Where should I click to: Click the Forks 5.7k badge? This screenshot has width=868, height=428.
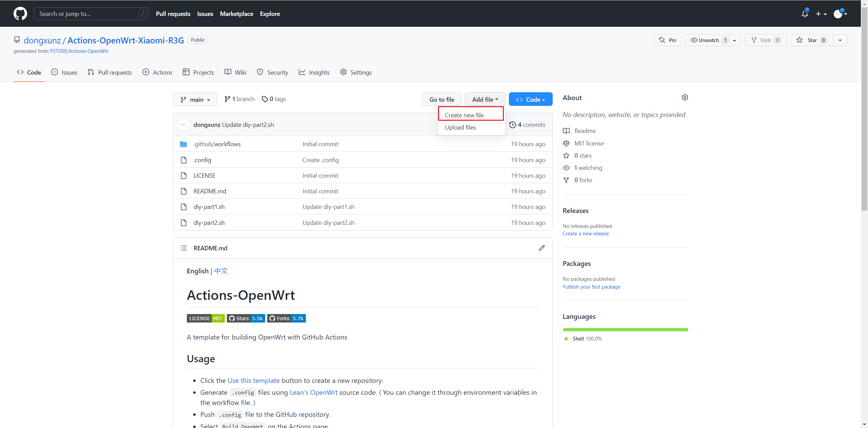click(x=286, y=318)
